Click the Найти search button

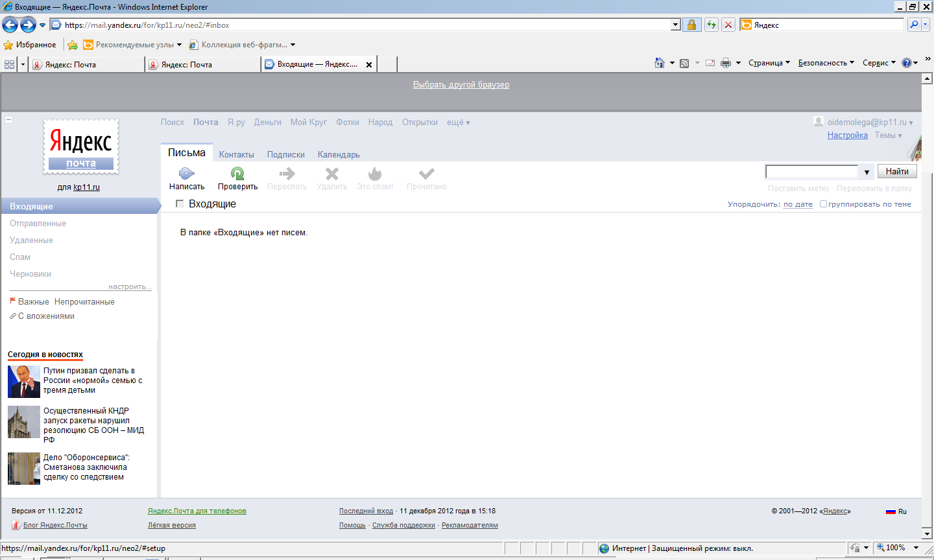click(897, 171)
